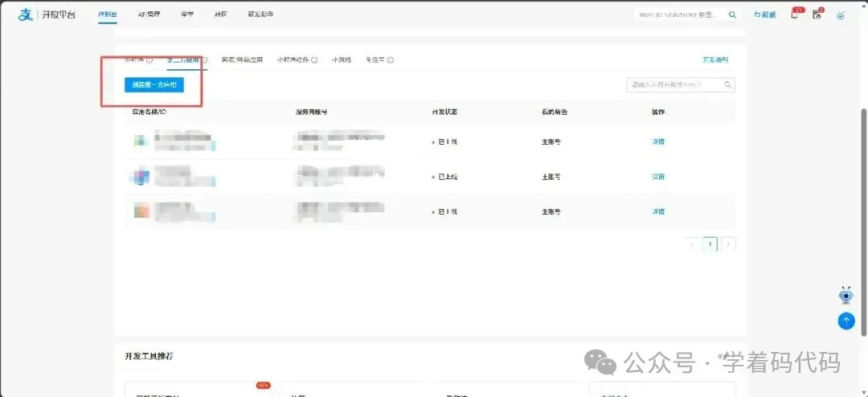This screenshot has height=397, width=868.
Task: Switch to the 小游戏 tab
Action: click(x=342, y=59)
